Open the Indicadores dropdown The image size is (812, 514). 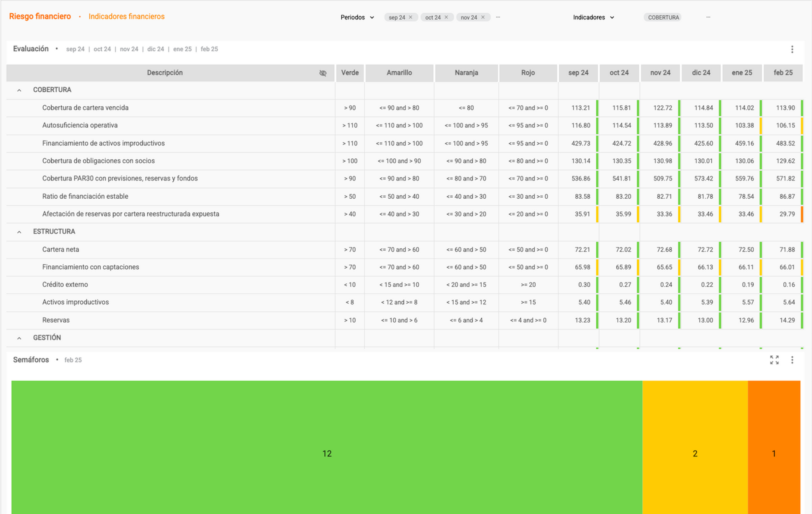coord(593,17)
